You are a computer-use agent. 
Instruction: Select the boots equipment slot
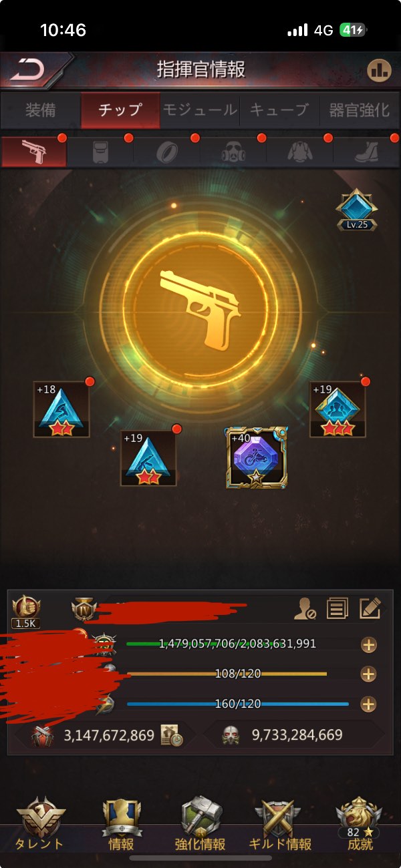366,152
